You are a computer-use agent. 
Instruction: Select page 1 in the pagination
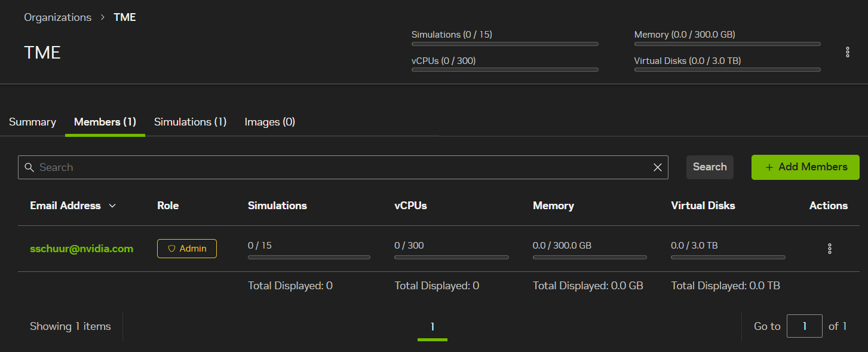[x=432, y=327]
